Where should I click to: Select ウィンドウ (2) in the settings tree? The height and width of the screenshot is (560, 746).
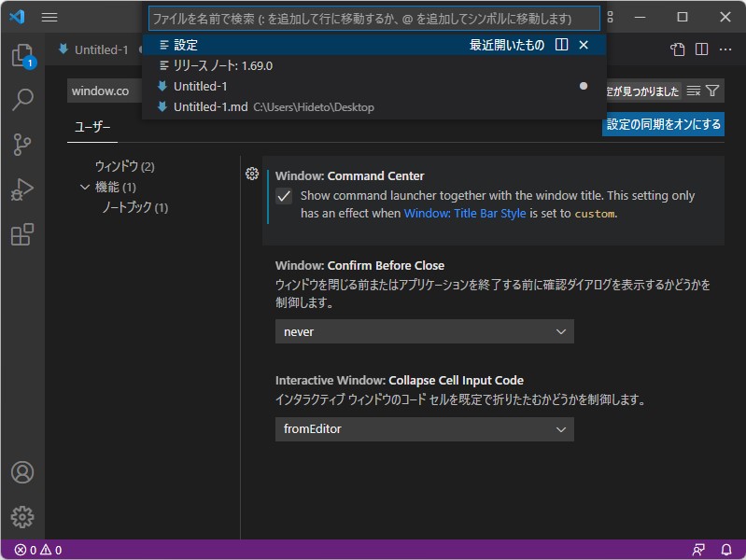[125, 166]
